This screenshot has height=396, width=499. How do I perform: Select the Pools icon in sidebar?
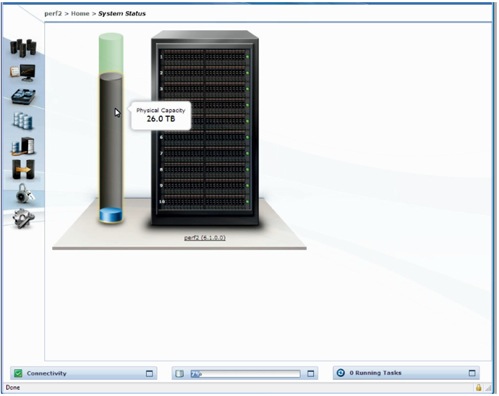pyautogui.click(x=23, y=96)
